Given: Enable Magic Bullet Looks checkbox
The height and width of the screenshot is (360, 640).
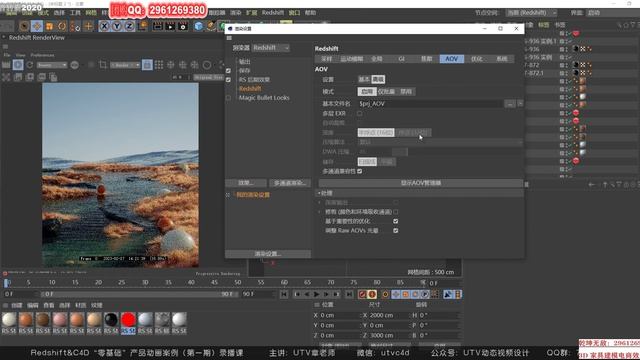Looking at the screenshot, I should click(228, 98).
